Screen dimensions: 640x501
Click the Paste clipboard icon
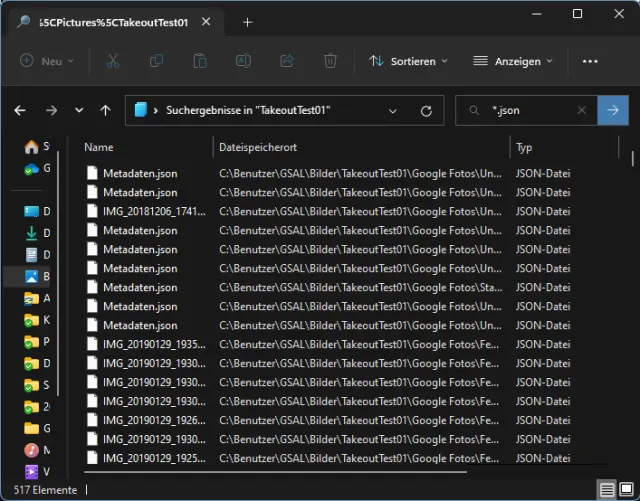point(200,61)
